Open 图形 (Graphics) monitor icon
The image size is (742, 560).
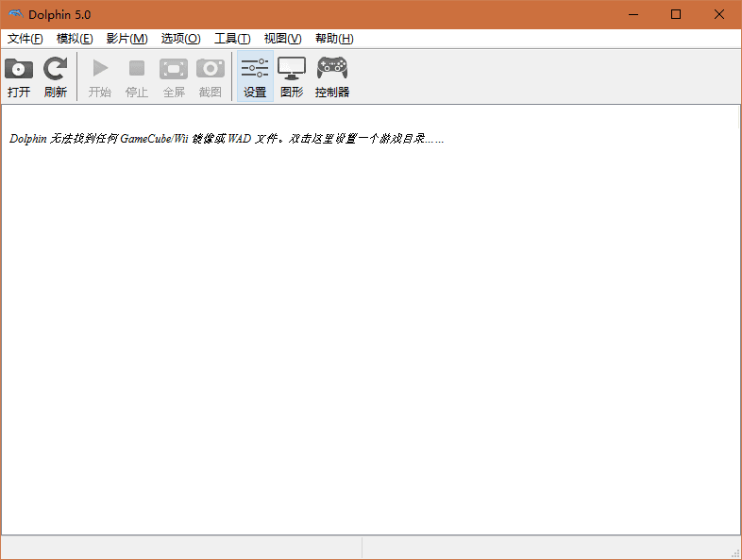(x=292, y=69)
